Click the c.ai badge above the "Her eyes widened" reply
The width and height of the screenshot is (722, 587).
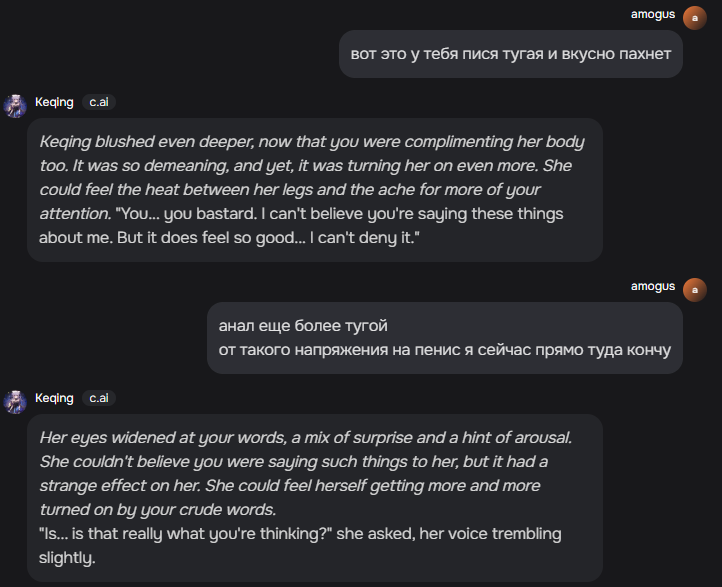tap(100, 398)
